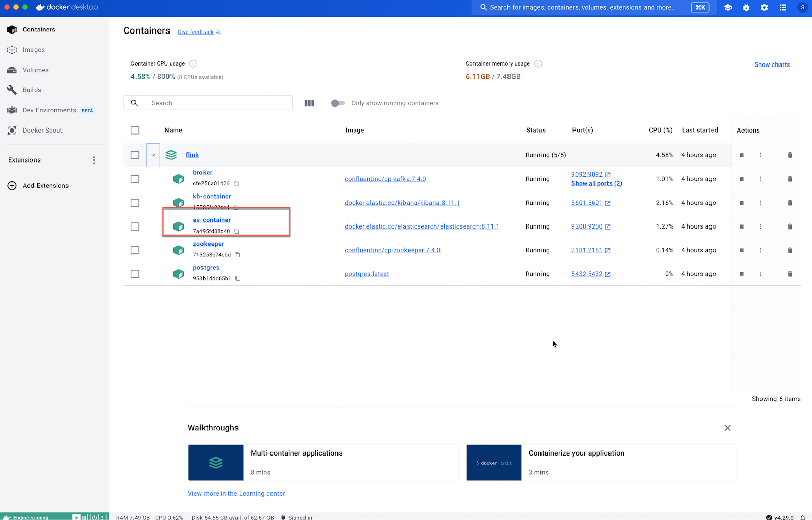
Task: Open the Settings gear icon
Action: tap(764, 7)
